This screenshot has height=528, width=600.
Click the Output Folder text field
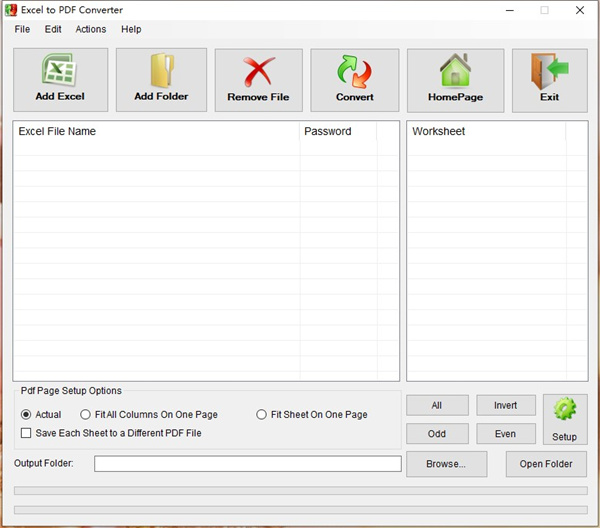pos(248,464)
